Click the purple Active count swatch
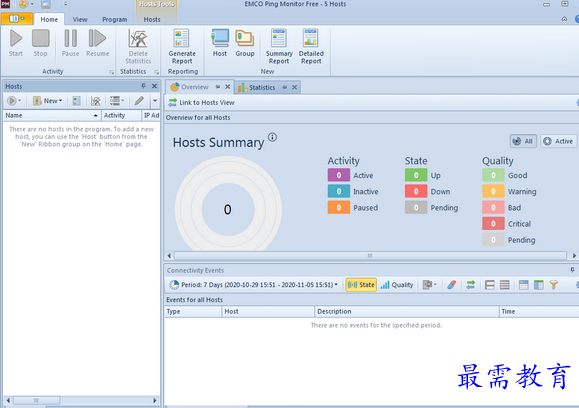 point(339,175)
